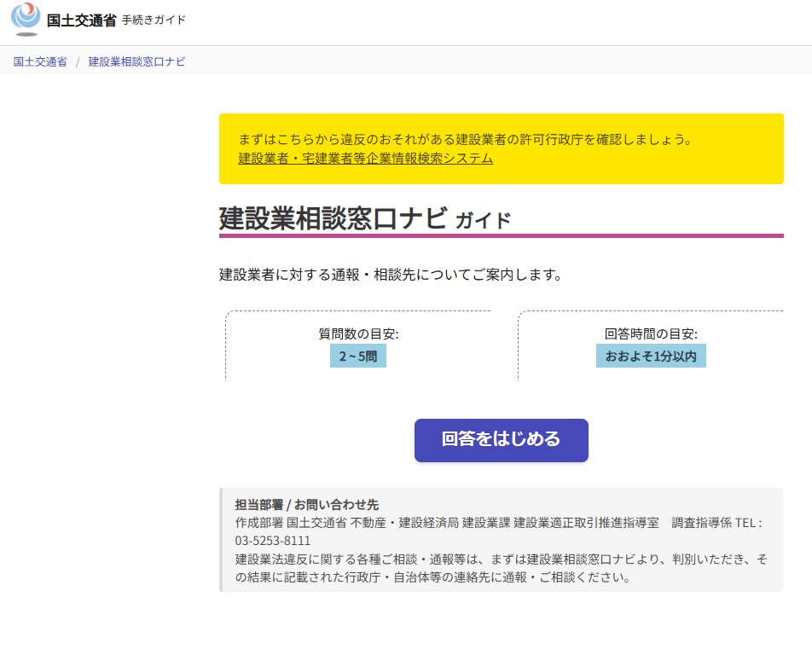This screenshot has width=812, height=655.
Task: Click the 建設業相談窓口ナビ ガイド heading
Action: click(x=364, y=218)
